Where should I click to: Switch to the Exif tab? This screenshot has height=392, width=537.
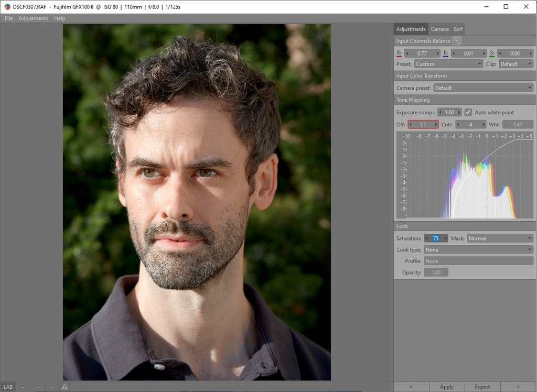458,29
